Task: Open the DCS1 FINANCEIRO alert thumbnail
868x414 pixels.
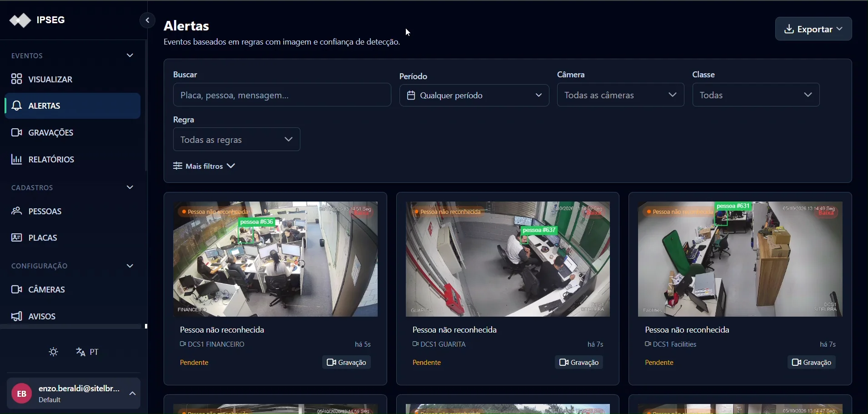Action: point(275,259)
